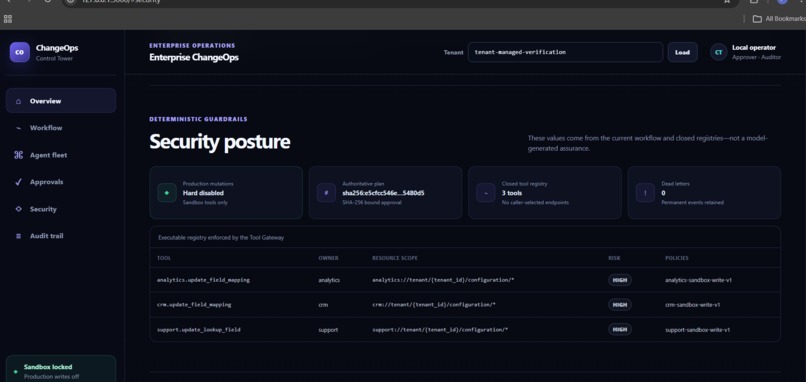Click the support-sandbox-write-v1 policy
This screenshot has width=806, height=382.
pyautogui.click(x=698, y=330)
